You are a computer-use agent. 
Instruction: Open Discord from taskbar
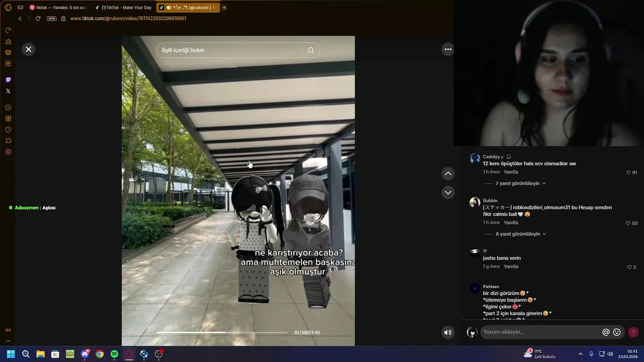point(85,354)
